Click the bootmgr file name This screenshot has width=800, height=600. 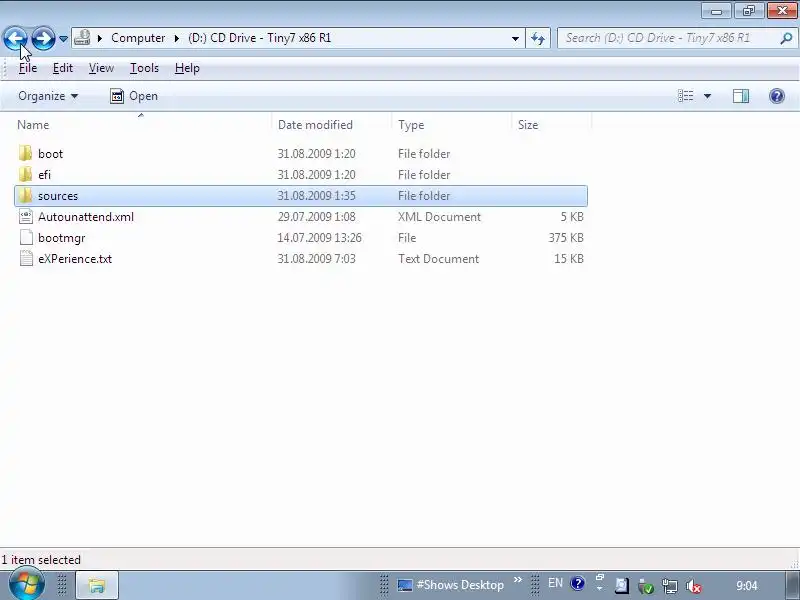point(62,238)
